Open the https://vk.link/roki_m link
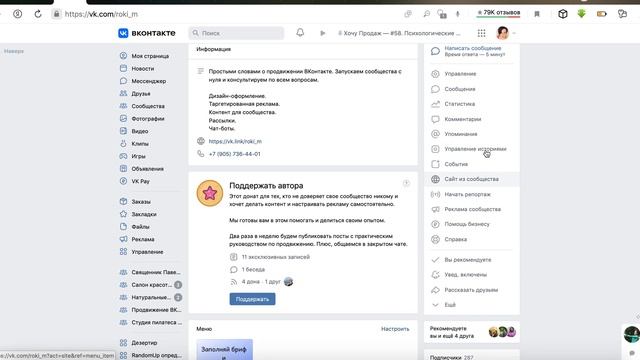 235,141
